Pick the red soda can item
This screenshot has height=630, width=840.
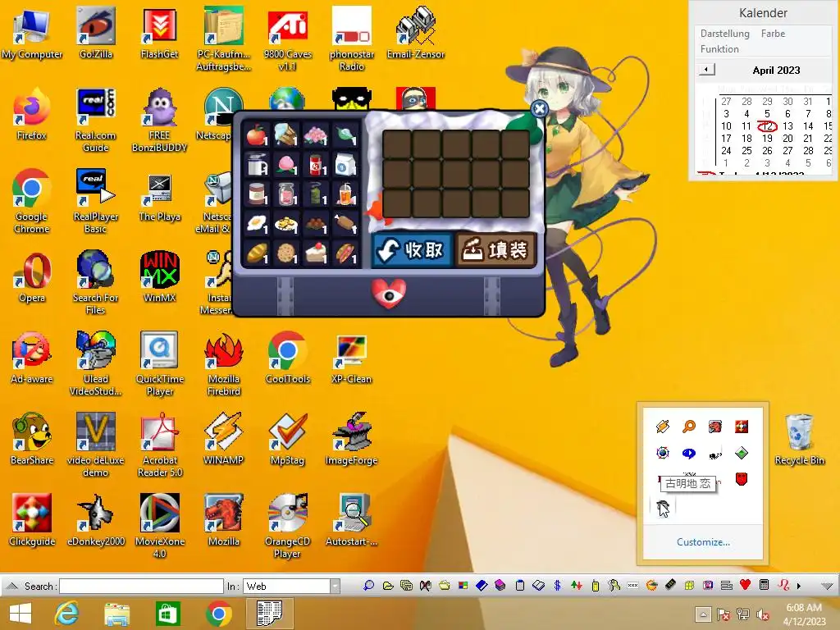316,164
